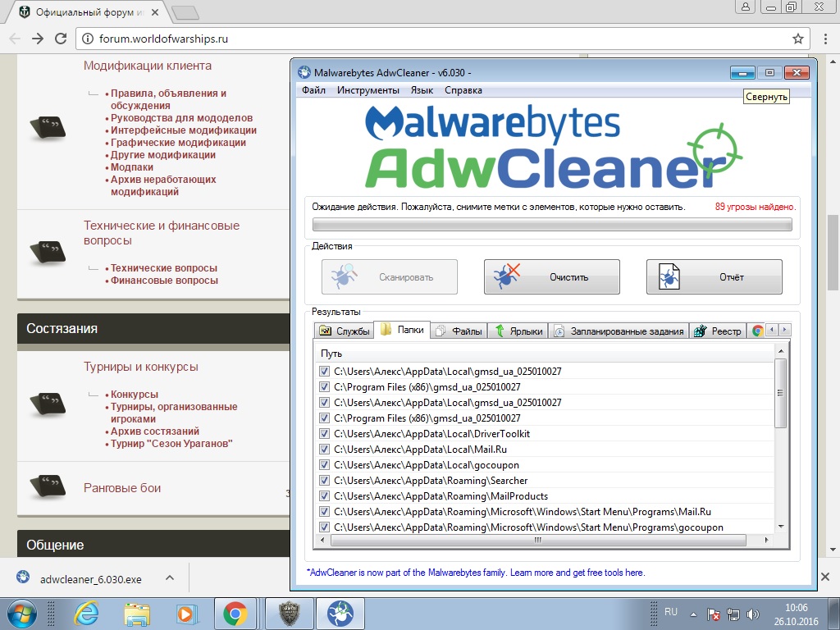Click the clock in system tray
This screenshot has height=630, width=840.
coord(796,614)
